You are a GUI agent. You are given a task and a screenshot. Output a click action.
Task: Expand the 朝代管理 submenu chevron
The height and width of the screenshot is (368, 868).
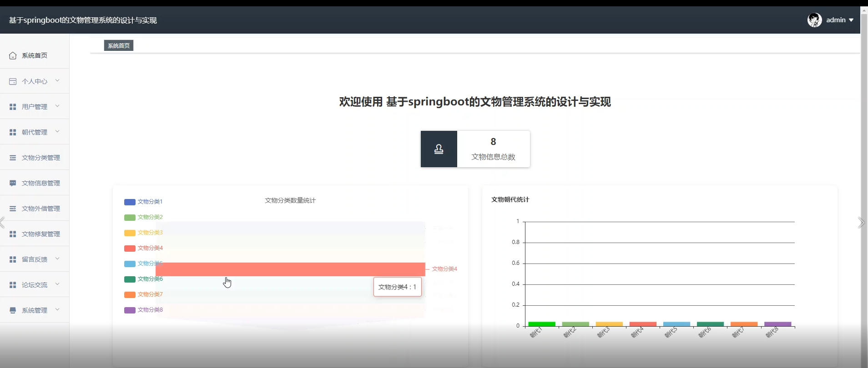[x=57, y=132]
